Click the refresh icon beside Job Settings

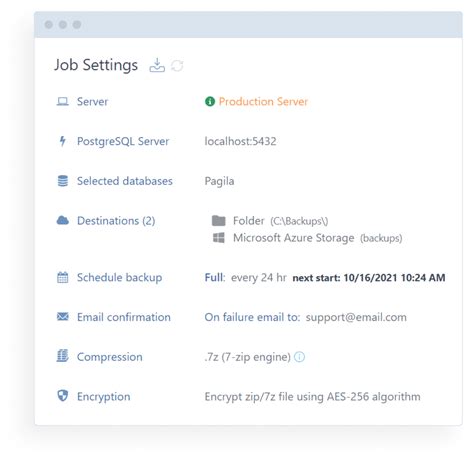click(177, 65)
